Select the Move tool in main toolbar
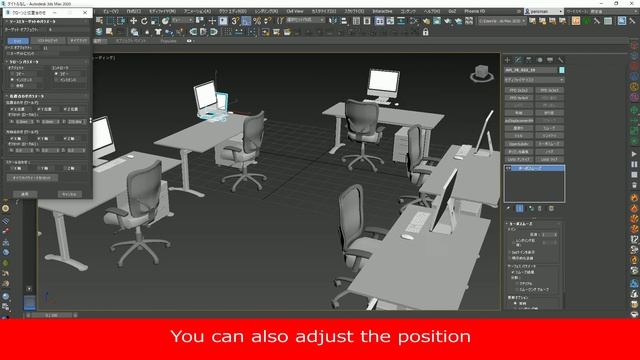 coord(133,21)
